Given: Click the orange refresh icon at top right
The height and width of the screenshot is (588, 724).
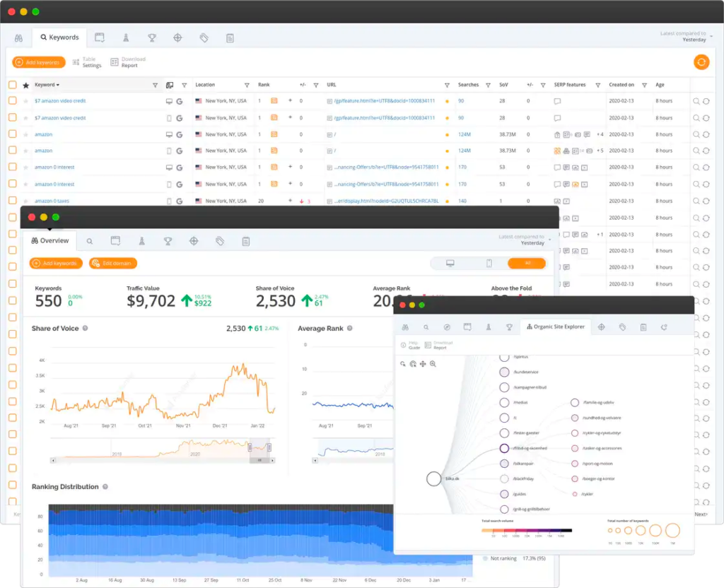Looking at the screenshot, I should click(x=701, y=62).
